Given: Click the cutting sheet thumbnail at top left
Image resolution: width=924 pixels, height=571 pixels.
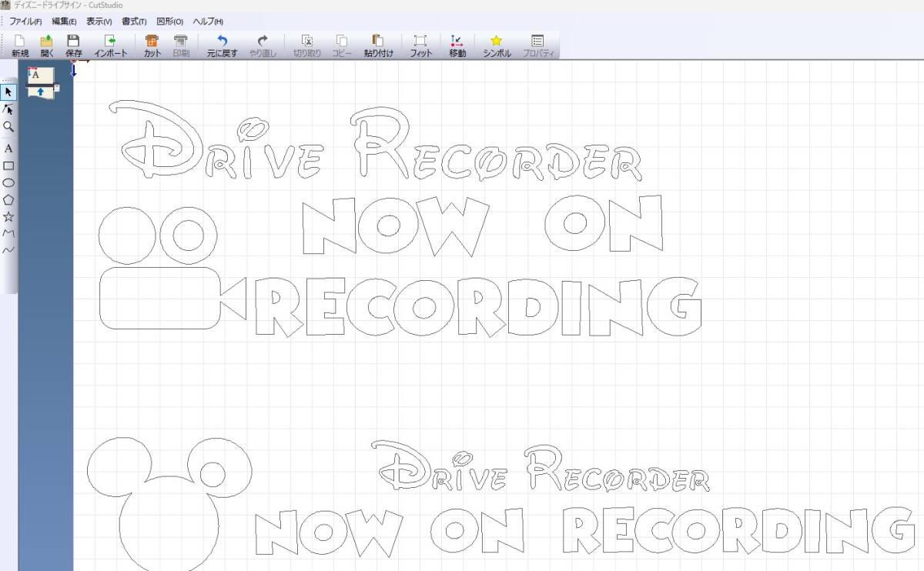Looking at the screenshot, I should tap(42, 82).
